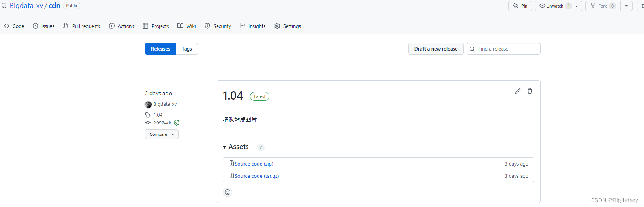Fork the repository

pyautogui.click(x=603, y=6)
